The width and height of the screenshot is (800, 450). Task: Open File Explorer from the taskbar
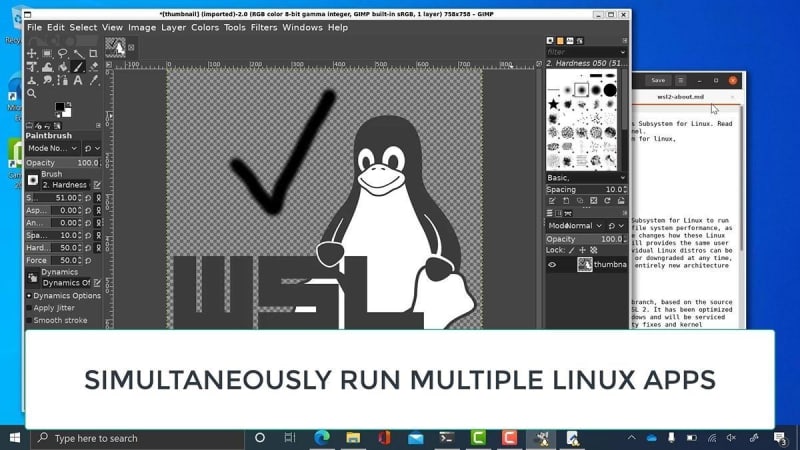353,438
